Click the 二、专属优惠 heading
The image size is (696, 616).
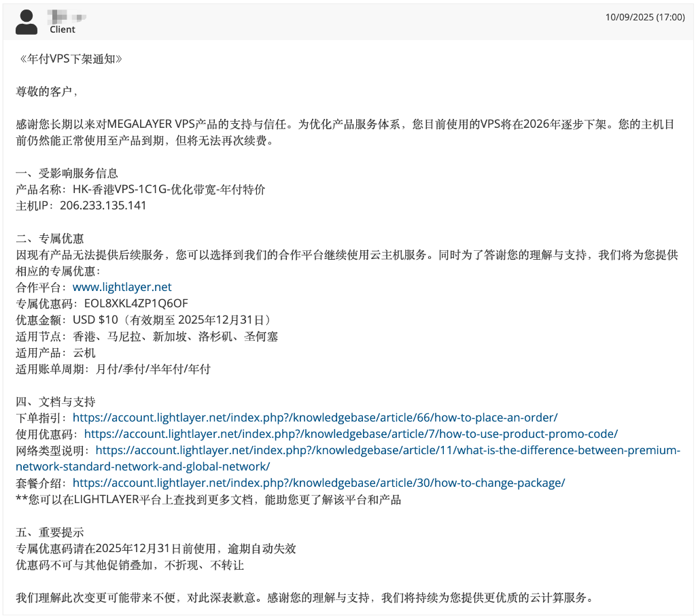coord(50,239)
